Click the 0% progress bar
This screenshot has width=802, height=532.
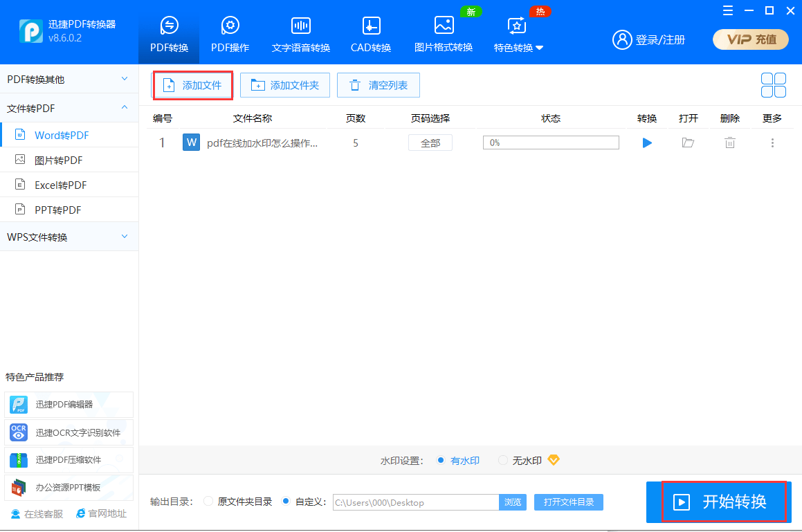551,143
